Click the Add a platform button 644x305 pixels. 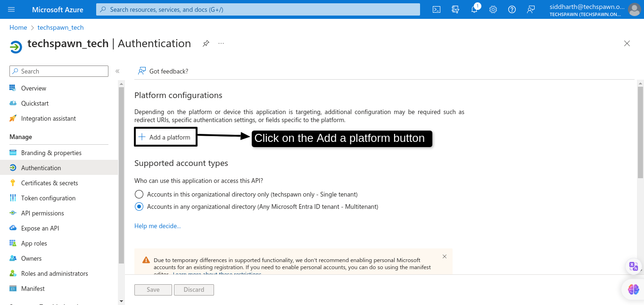pyautogui.click(x=165, y=137)
